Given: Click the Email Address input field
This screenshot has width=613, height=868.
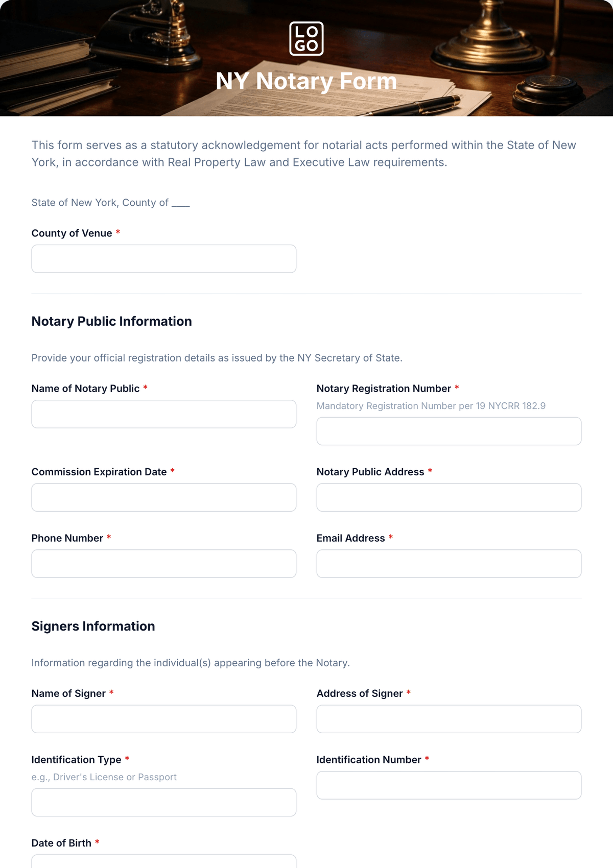Looking at the screenshot, I should (x=449, y=564).
